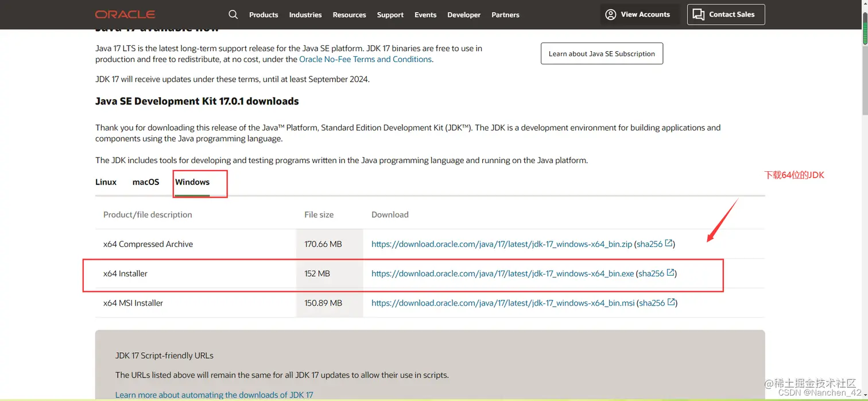Click the x64 MSI Installer description cell

point(133,303)
